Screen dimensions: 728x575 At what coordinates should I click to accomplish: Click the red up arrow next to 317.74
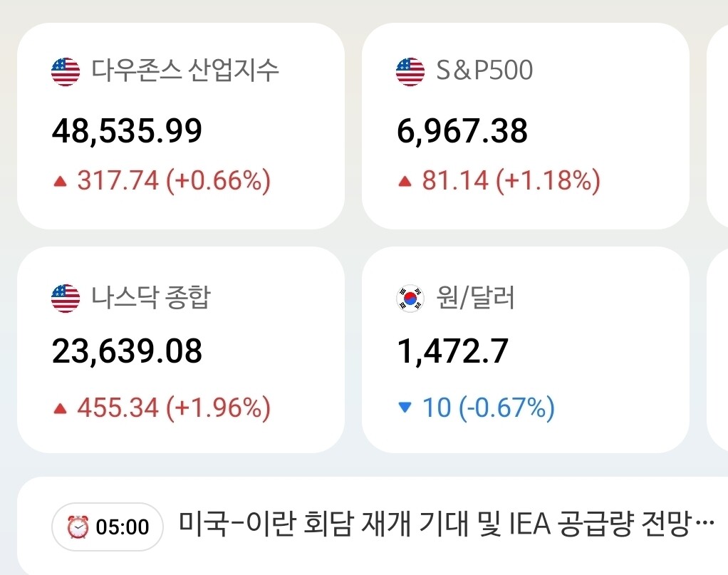coord(61,182)
